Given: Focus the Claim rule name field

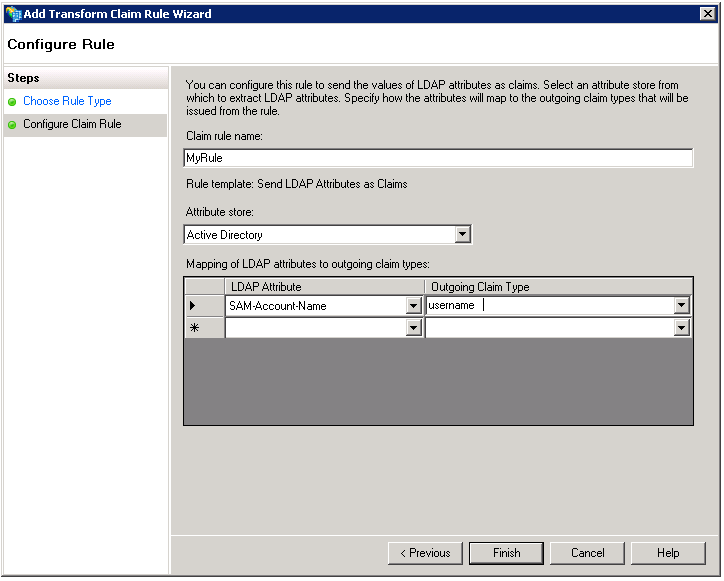Looking at the screenshot, I should (438, 158).
